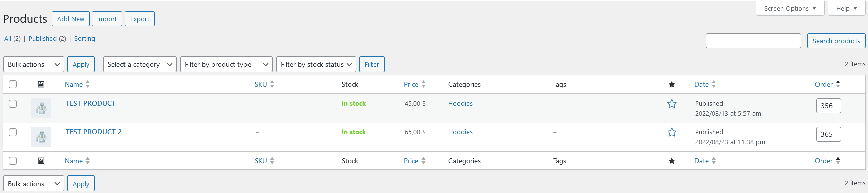Viewport: 868px width, 193px height.
Task: Focus the product search input field
Action: coord(753,41)
